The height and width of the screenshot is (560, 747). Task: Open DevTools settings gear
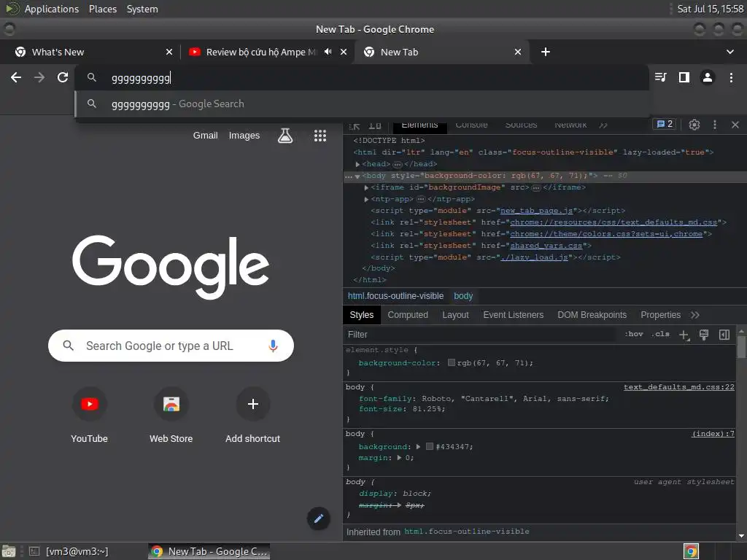click(x=694, y=125)
